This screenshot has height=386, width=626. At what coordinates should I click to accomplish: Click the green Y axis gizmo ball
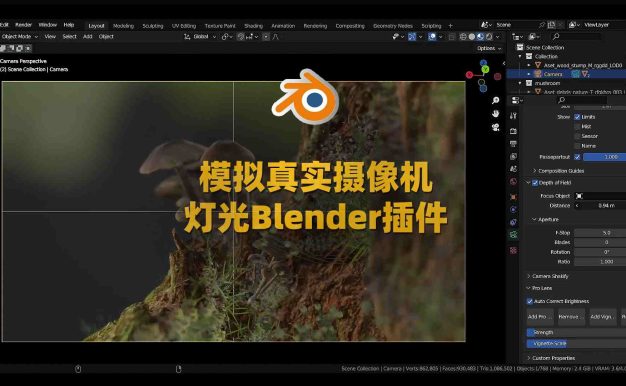point(485,69)
